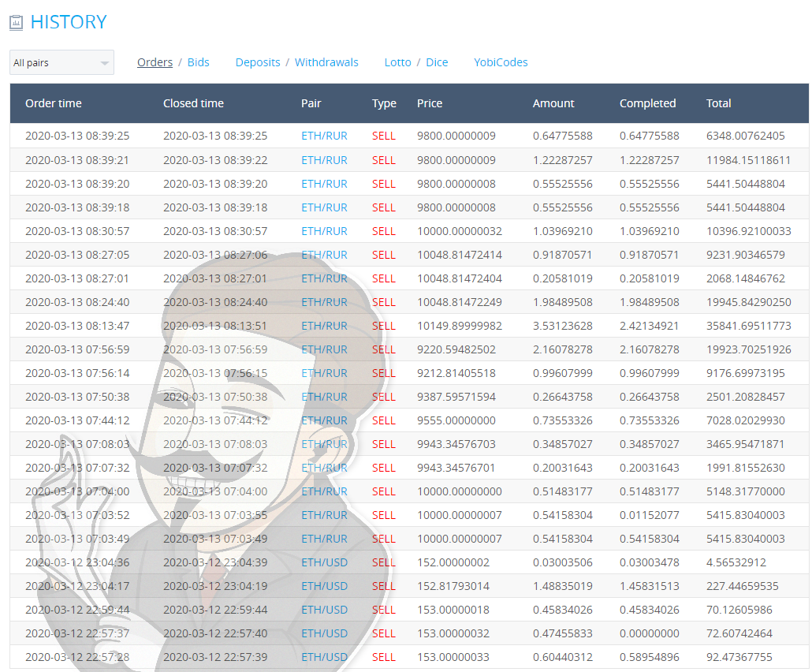This screenshot has height=672, width=812.
Task: Select order time 2020-03-13 07:08:03
Action: pos(78,444)
